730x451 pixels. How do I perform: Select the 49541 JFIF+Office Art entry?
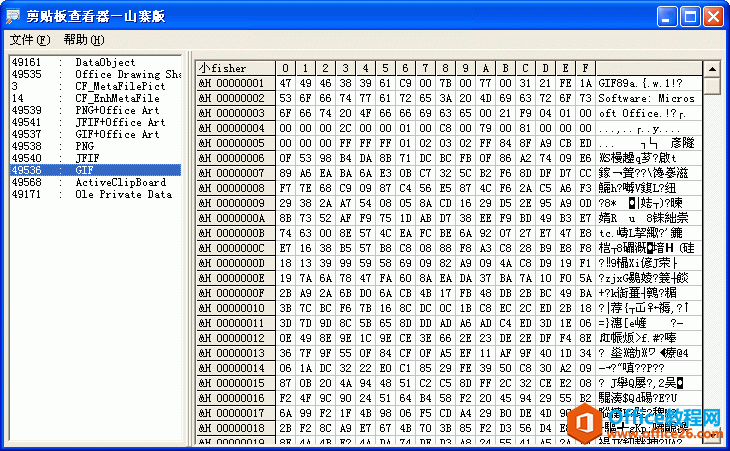point(95,122)
